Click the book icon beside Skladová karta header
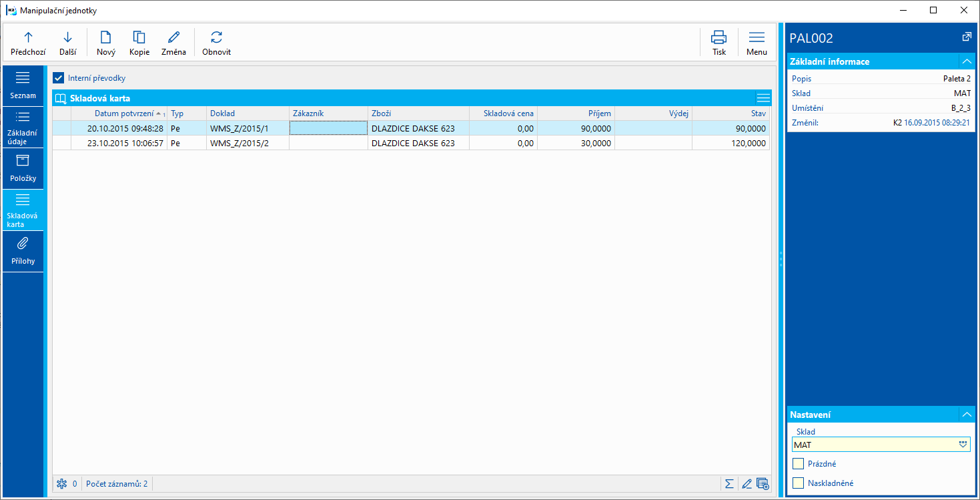980x500 pixels. pyautogui.click(x=61, y=98)
